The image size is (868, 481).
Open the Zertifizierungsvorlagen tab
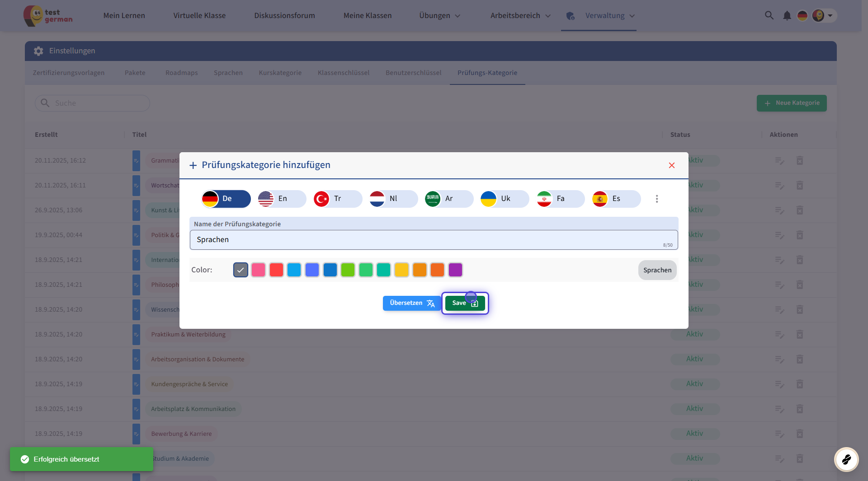point(69,73)
